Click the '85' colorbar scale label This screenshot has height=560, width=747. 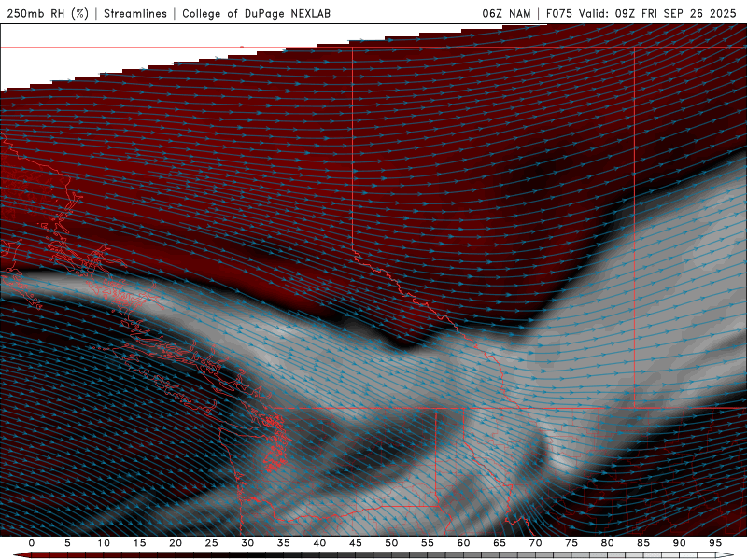643,543
